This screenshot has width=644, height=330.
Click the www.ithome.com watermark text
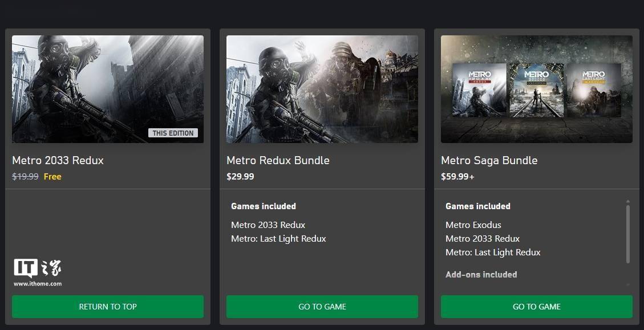click(x=38, y=284)
